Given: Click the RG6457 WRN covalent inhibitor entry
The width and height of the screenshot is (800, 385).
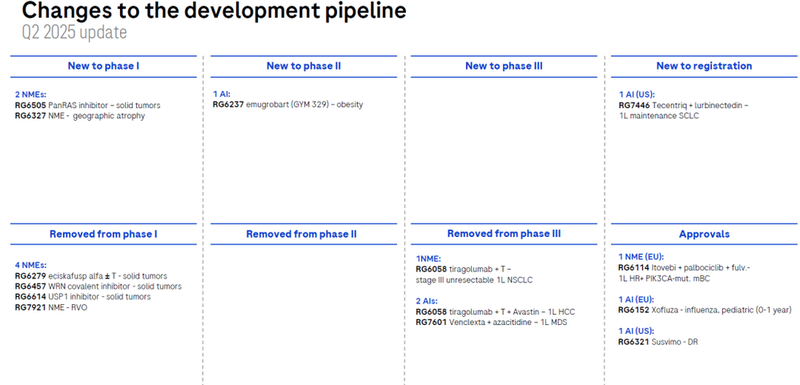Looking at the screenshot, I should [x=98, y=287].
